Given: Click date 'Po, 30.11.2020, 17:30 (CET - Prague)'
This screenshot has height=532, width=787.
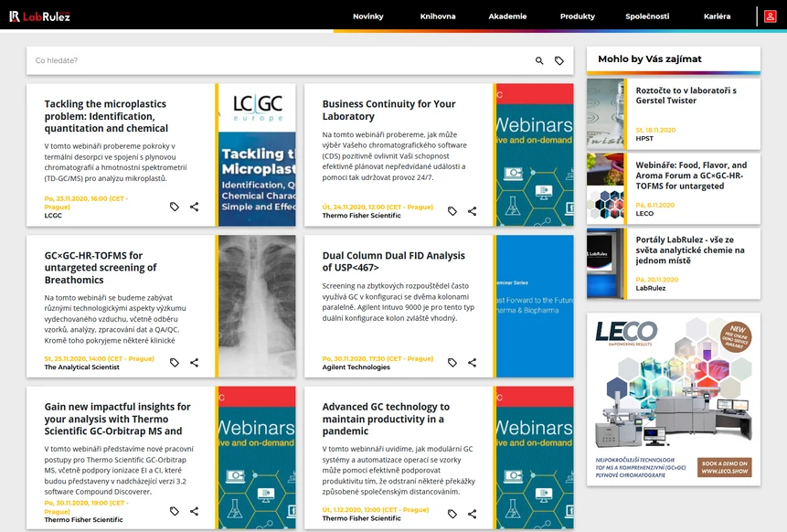Looking at the screenshot, I should coord(378,358).
